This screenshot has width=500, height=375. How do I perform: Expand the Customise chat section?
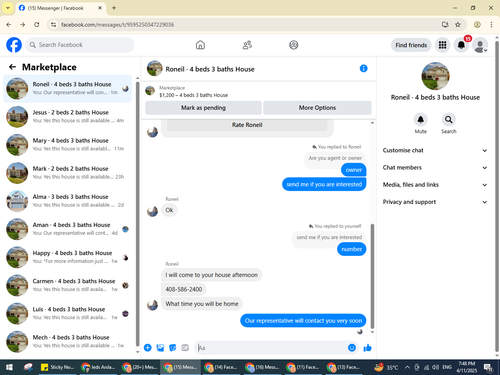[x=435, y=150]
